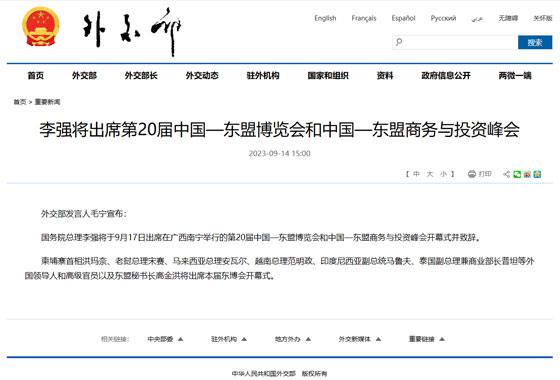Click 首页 in the breadcrumb

20,102
